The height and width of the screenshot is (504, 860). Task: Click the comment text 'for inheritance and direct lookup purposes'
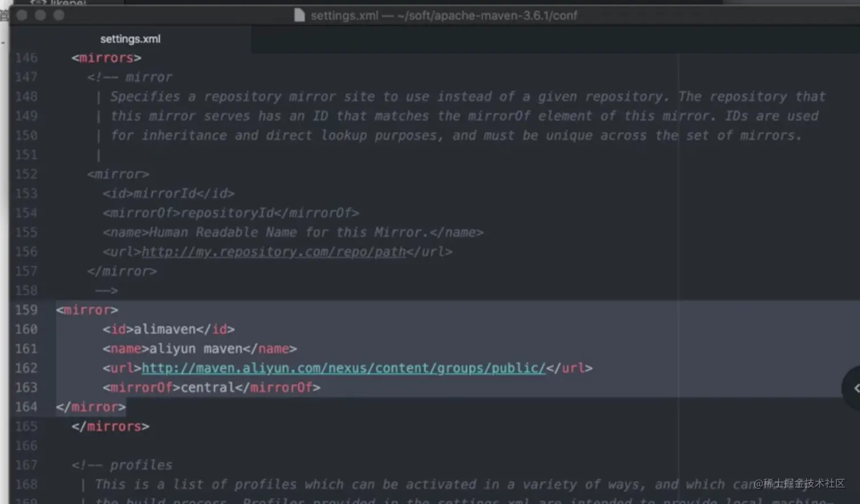click(274, 135)
